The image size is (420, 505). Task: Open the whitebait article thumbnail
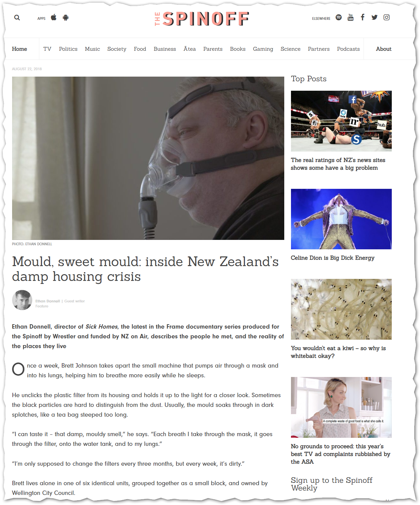(341, 309)
